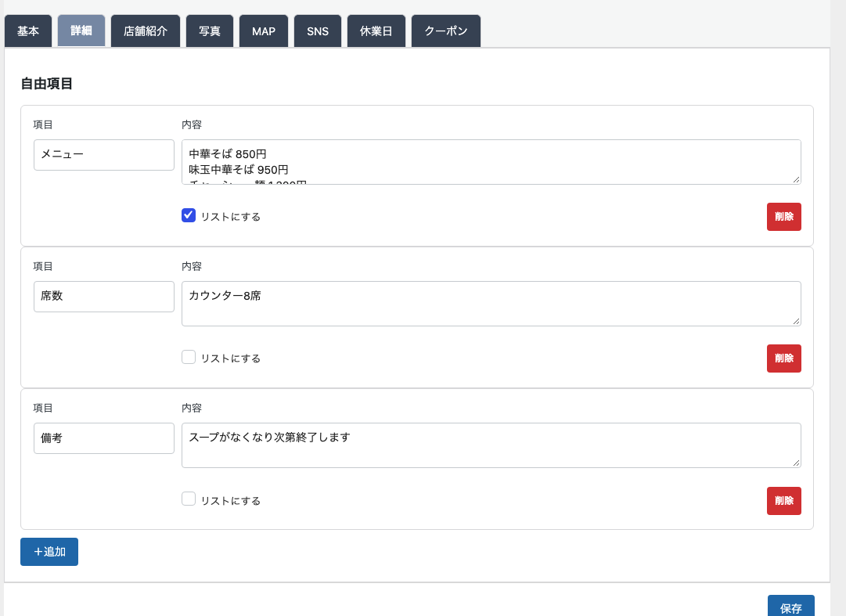Go to the 写真 tab
Image resolution: width=846 pixels, height=616 pixels.
[209, 31]
